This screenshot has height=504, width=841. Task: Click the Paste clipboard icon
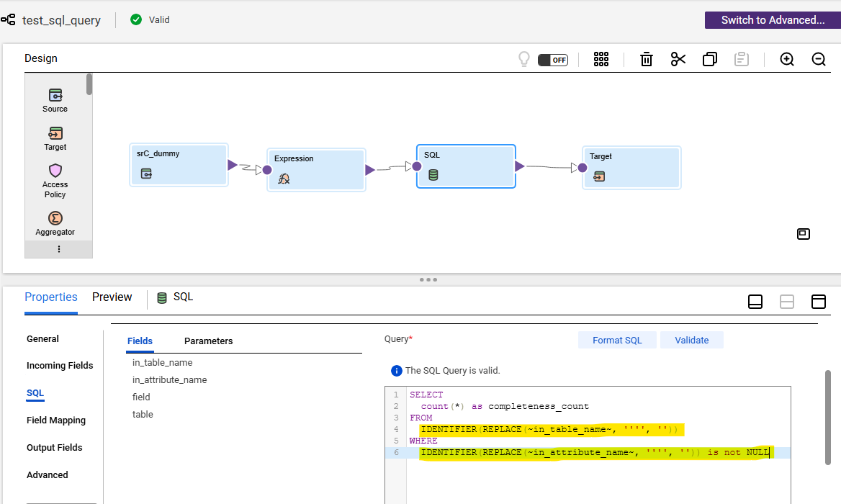(x=741, y=60)
